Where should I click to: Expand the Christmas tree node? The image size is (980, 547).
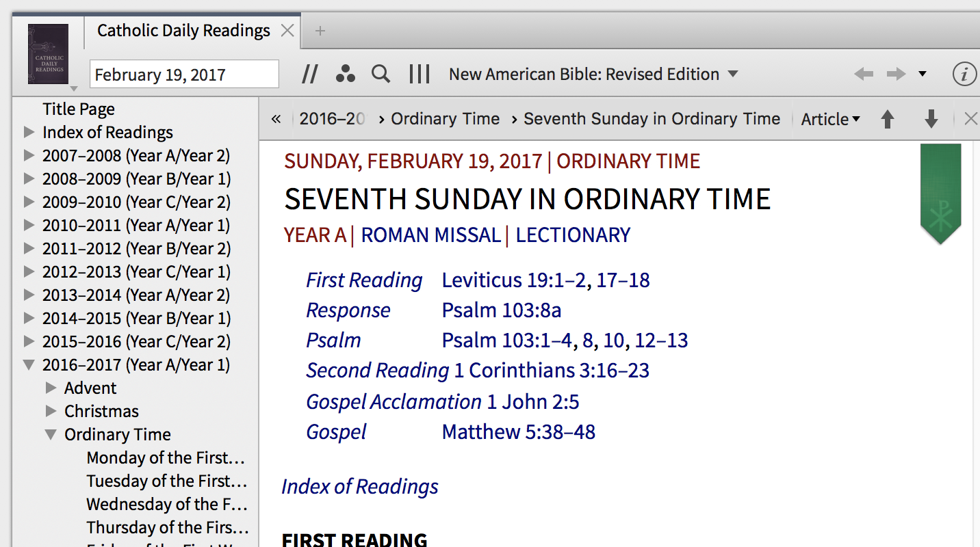pyautogui.click(x=51, y=411)
